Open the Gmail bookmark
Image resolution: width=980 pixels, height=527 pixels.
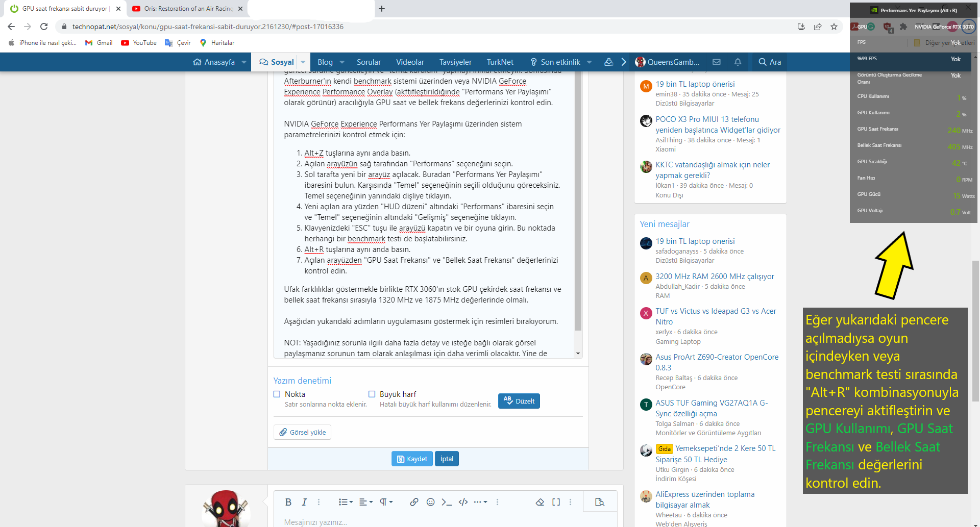[x=99, y=43]
